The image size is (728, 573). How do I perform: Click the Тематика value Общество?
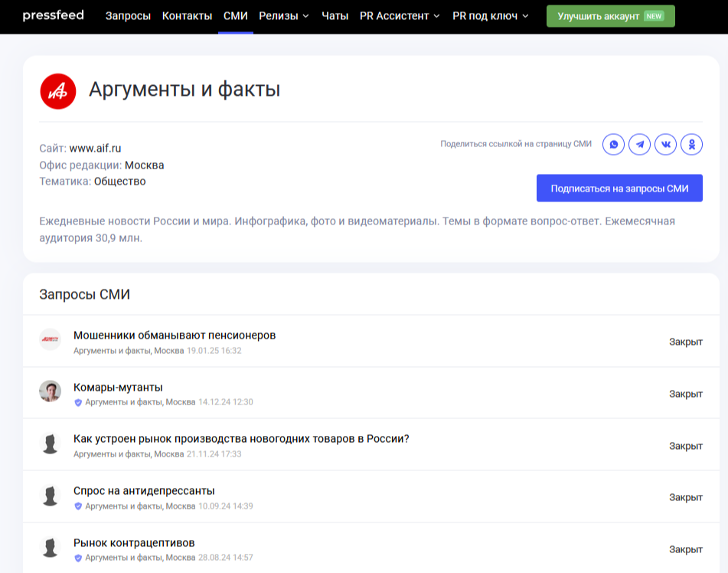(x=119, y=182)
